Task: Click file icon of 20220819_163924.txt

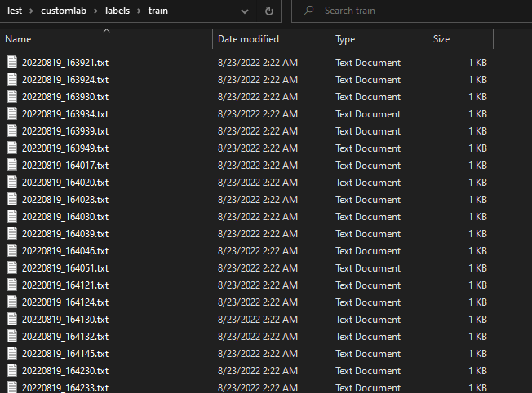Action: (12, 79)
